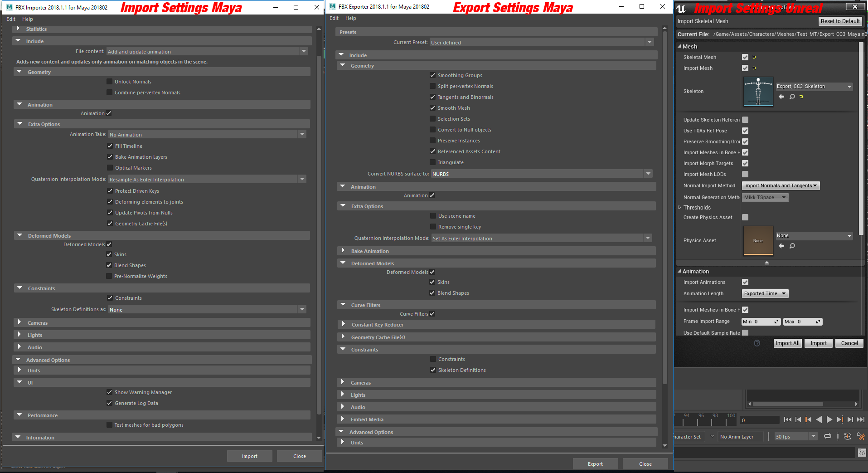
Task: Jump to next keyframe in Maya timeline
Action: [x=840, y=419]
